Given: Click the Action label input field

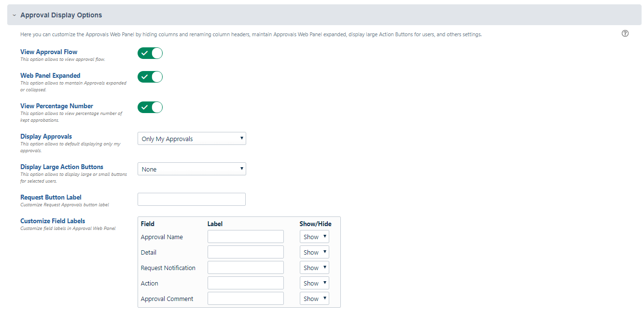Looking at the screenshot, I should [x=245, y=283].
